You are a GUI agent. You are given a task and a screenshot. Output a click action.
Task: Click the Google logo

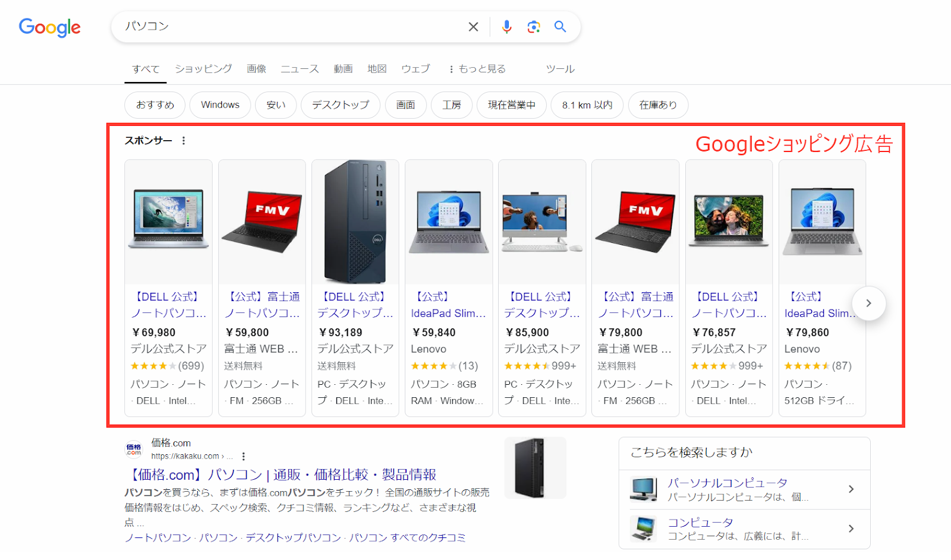point(49,27)
